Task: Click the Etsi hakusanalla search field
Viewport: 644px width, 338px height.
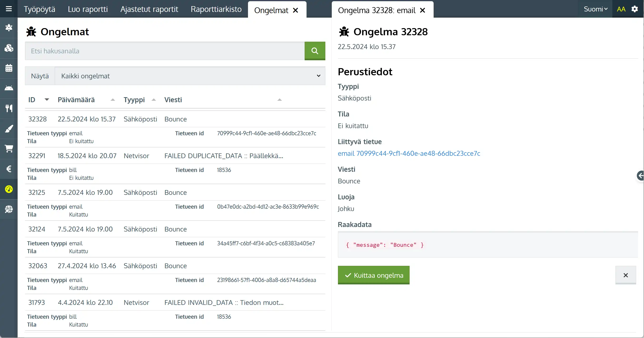Action: click(x=164, y=51)
